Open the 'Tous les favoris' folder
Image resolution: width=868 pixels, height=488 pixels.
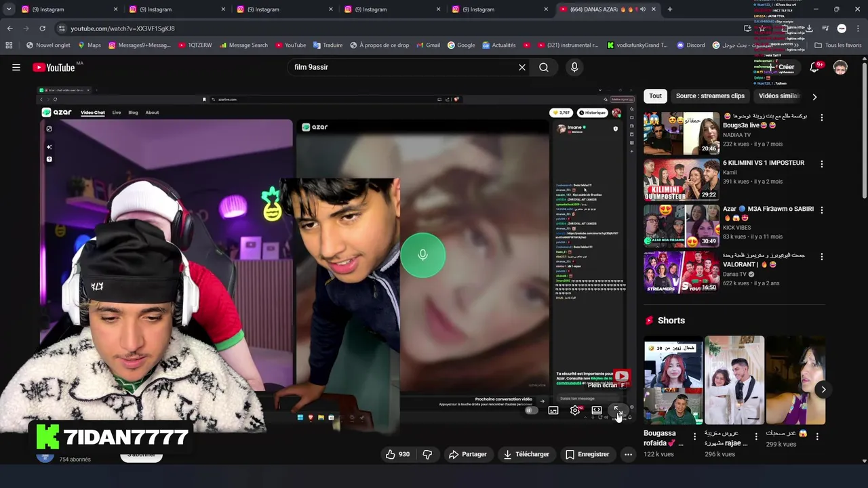tap(837, 45)
